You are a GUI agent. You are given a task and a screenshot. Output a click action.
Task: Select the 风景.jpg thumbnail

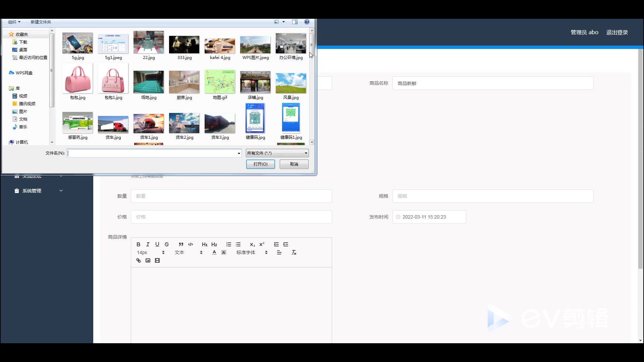(291, 83)
